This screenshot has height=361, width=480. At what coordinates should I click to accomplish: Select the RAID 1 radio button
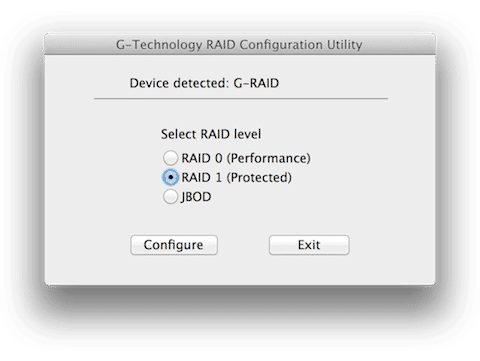point(170,177)
